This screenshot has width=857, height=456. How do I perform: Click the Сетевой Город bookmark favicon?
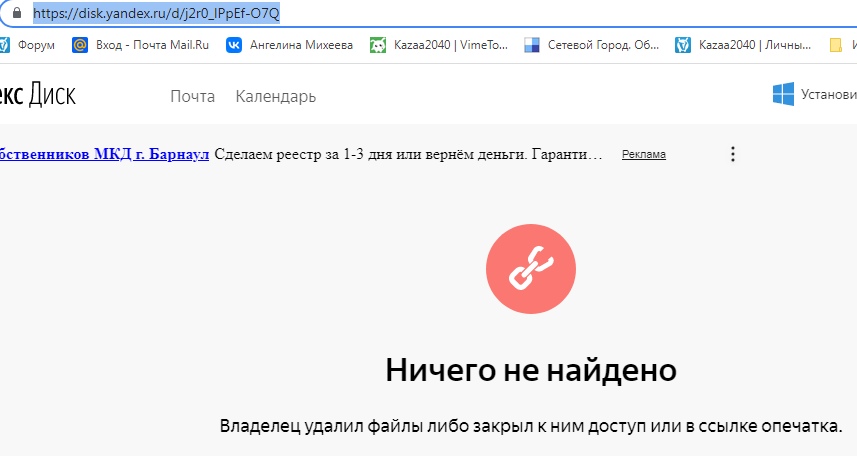(532, 45)
